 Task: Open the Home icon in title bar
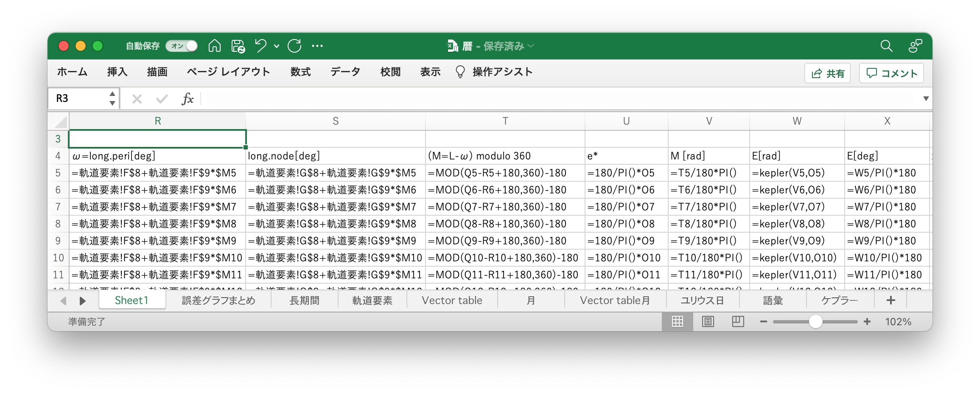click(215, 46)
